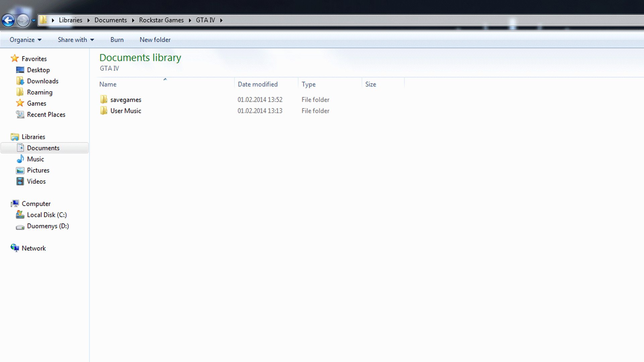The width and height of the screenshot is (644, 362).
Task: Click the Recent Places icon
Action: coord(20,114)
